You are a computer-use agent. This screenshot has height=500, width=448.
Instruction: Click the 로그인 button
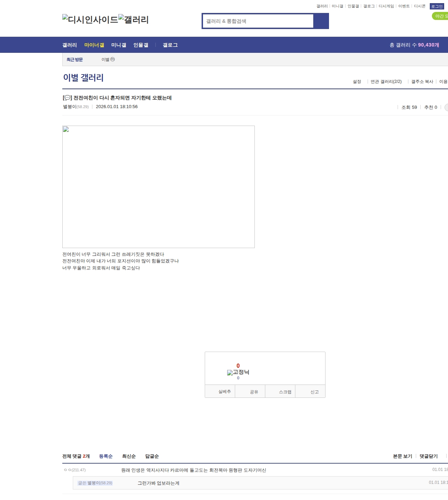437,6
